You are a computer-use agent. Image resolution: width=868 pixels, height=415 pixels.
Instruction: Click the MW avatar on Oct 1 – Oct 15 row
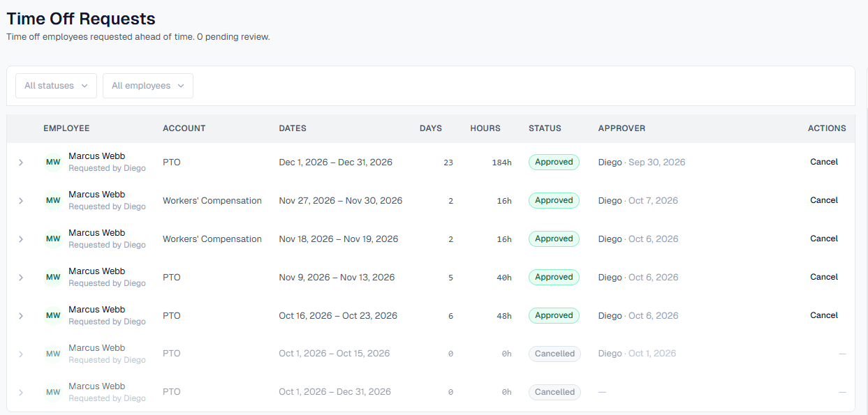coord(53,354)
